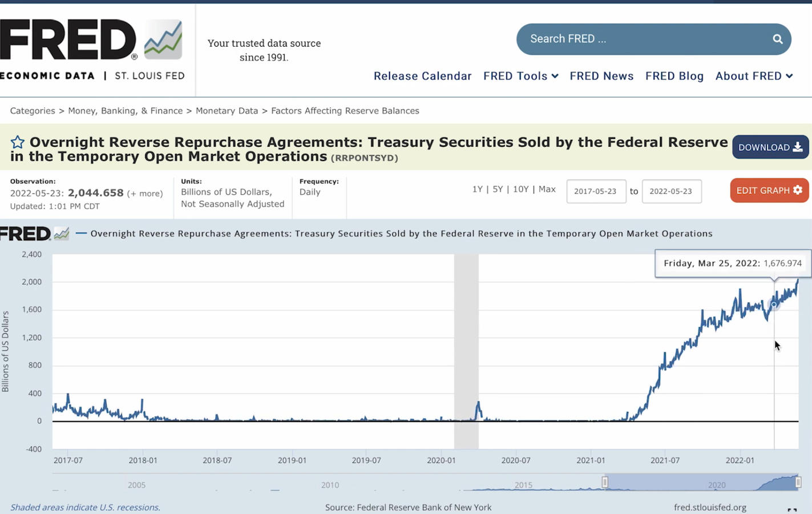Set chart range to 1Y
The image size is (812, 514).
[x=478, y=189]
